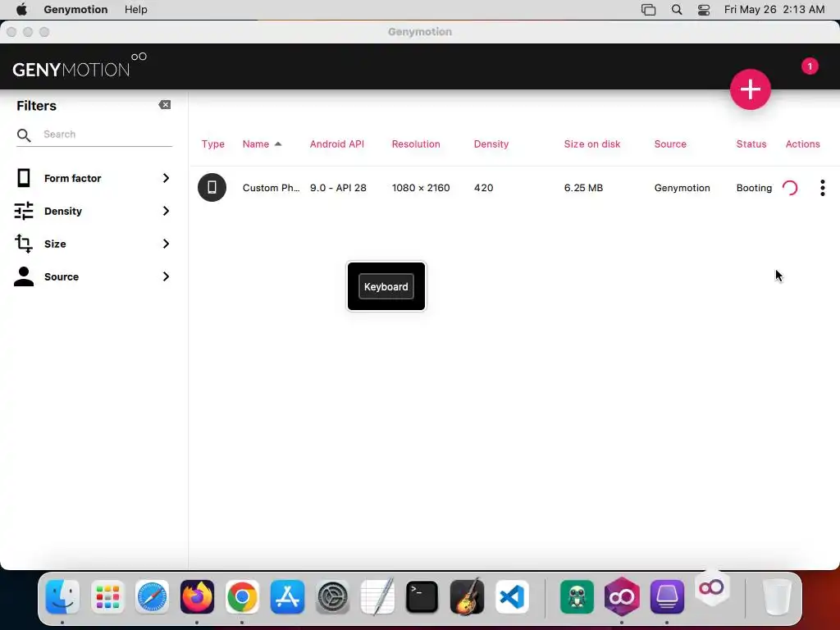
Task: Expand the Density filter chevron
Action: click(x=166, y=211)
